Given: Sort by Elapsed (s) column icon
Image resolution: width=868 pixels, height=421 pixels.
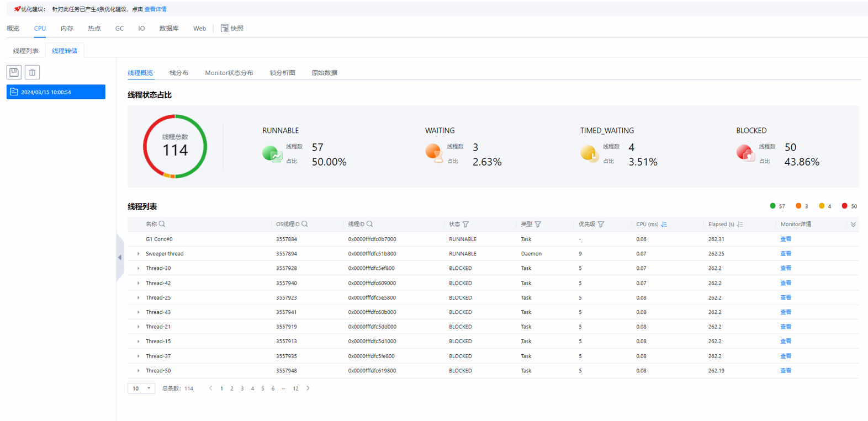Looking at the screenshot, I should click(x=740, y=224).
